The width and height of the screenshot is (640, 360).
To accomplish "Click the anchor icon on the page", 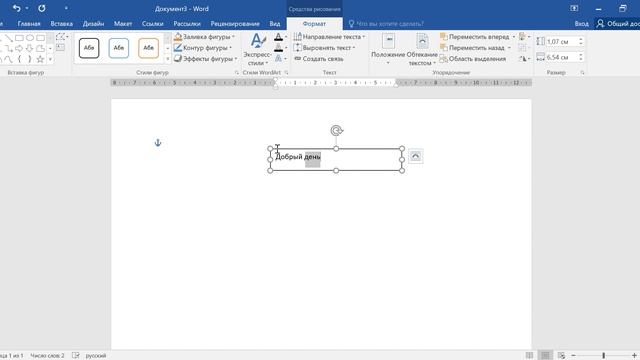I will (158, 143).
